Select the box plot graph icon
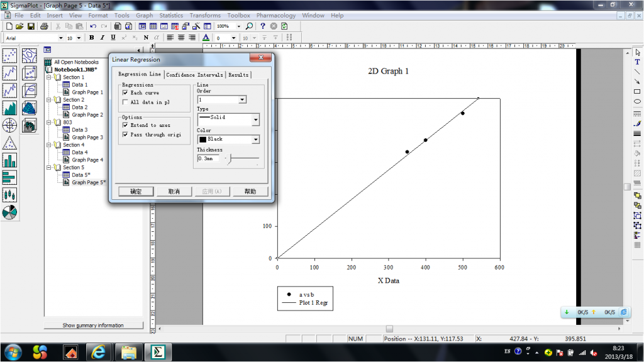This screenshot has width=644, height=362. point(9,195)
